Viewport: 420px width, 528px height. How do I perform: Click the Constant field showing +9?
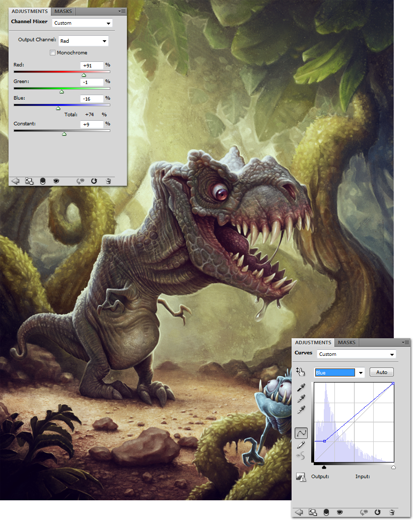pos(92,124)
